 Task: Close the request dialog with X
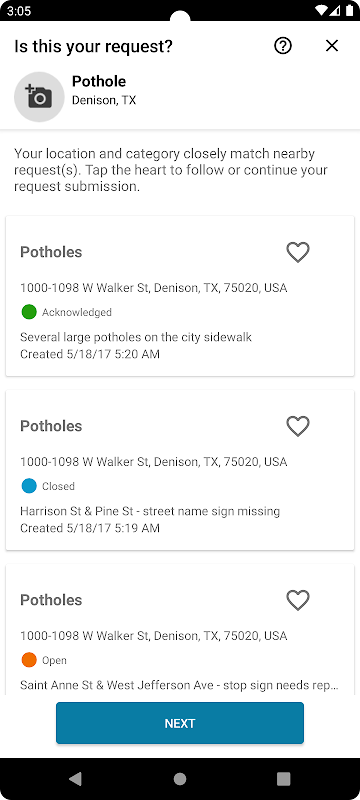coord(332,46)
